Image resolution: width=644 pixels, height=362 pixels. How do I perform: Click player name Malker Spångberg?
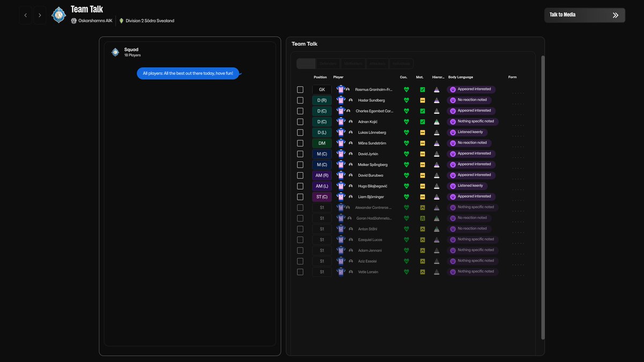(373, 165)
